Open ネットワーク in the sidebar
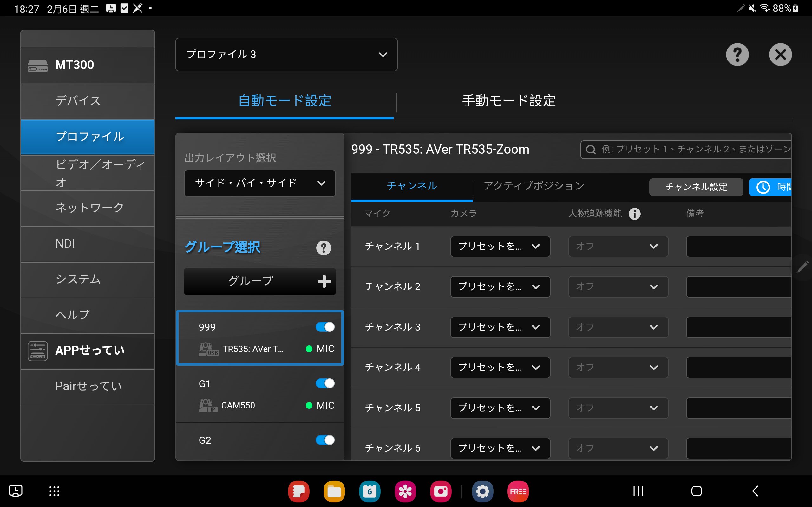The image size is (812, 507). 89,208
